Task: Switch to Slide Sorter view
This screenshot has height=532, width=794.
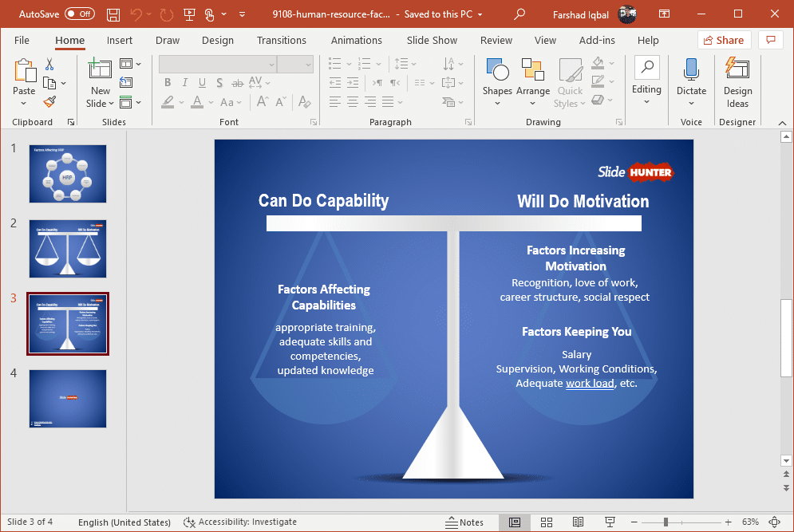Action: click(547, 522)
